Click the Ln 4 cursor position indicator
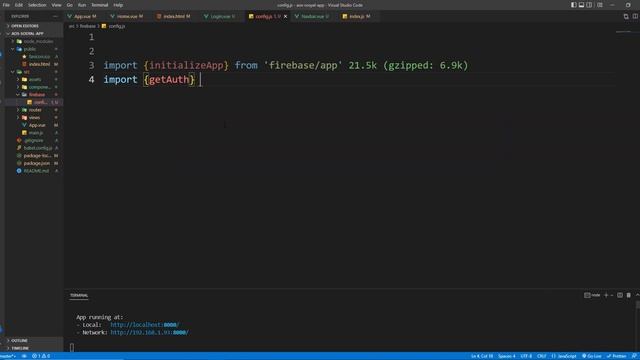Viewport: 640px width, 360px height. click(482, 356)
